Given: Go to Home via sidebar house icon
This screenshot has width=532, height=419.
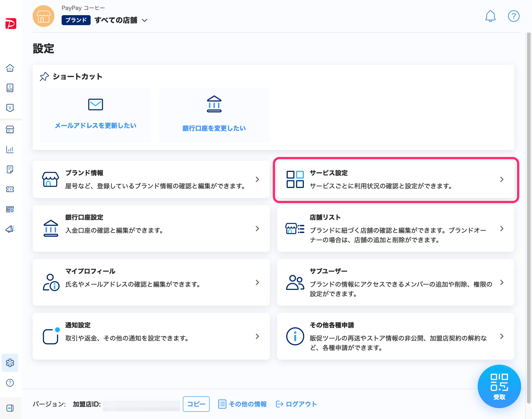Looking at the screenshot, I should click(10, 68).
